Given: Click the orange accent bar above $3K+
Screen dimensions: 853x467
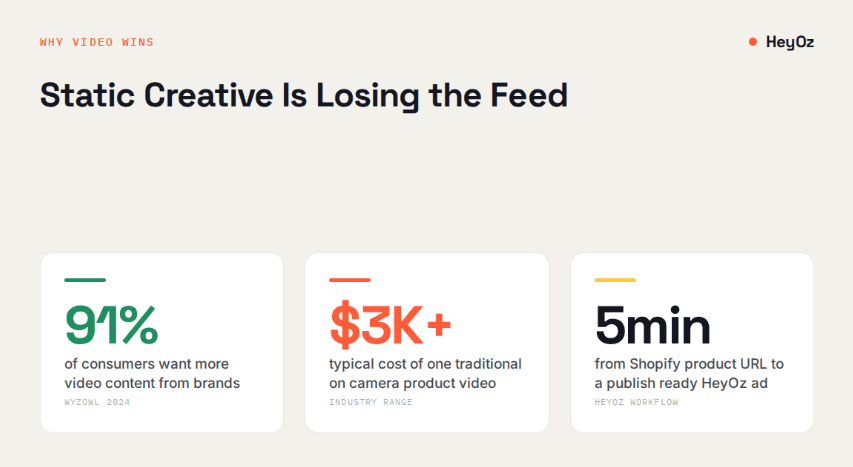Looking at the screenshot, I should [x=350, y=280].
